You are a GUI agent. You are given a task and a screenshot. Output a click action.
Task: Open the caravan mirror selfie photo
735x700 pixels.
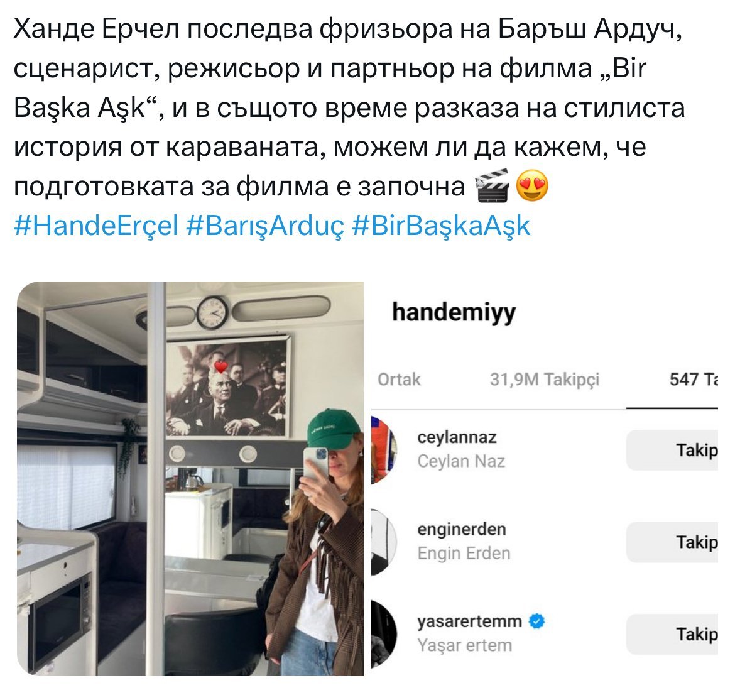pos(190,478)
